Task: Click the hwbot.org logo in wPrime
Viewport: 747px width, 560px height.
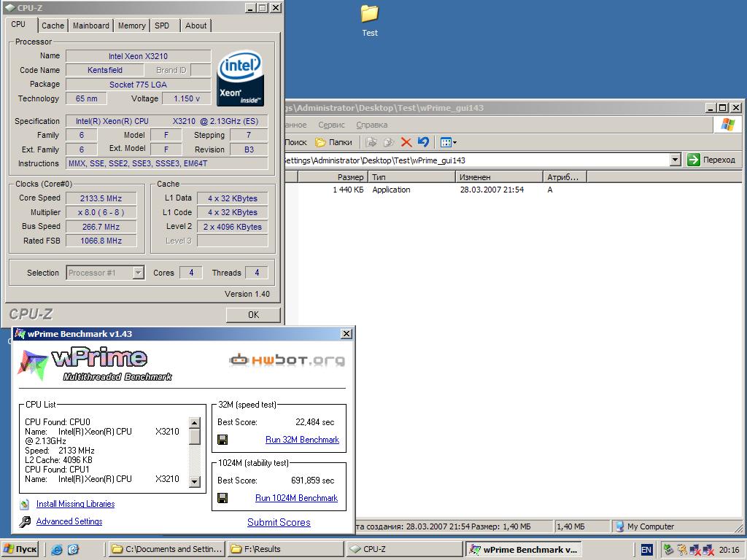Action: point(287,360)
